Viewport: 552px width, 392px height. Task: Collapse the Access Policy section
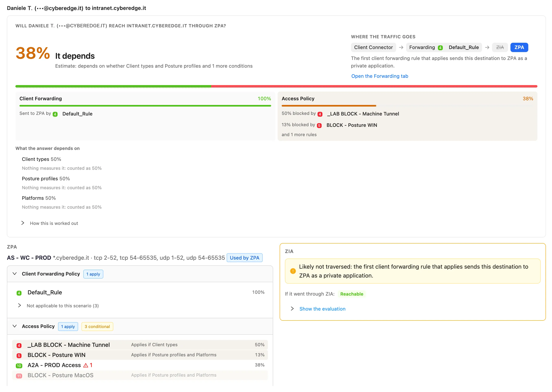(x=14, y=326)
